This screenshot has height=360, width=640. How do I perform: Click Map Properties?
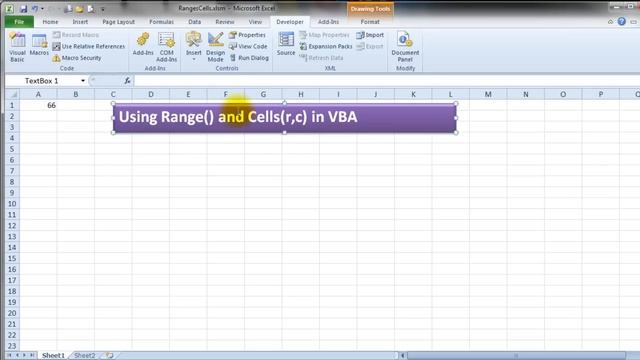click(324, 35)
